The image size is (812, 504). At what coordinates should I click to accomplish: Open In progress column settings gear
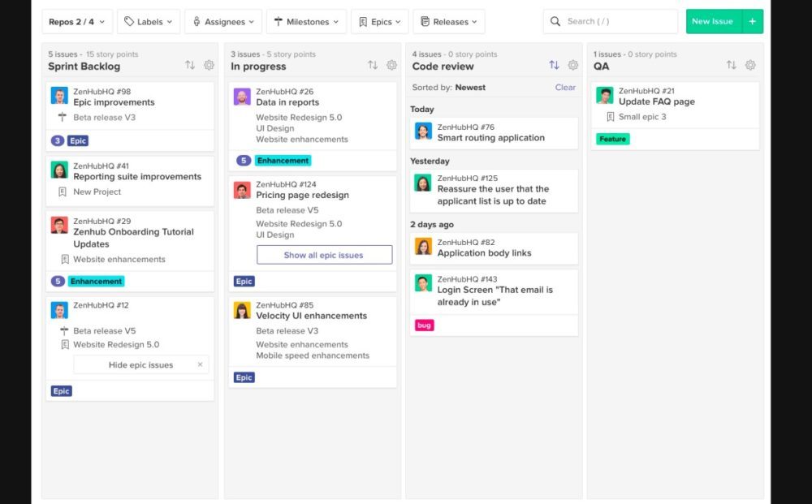(x=391, y=66)
